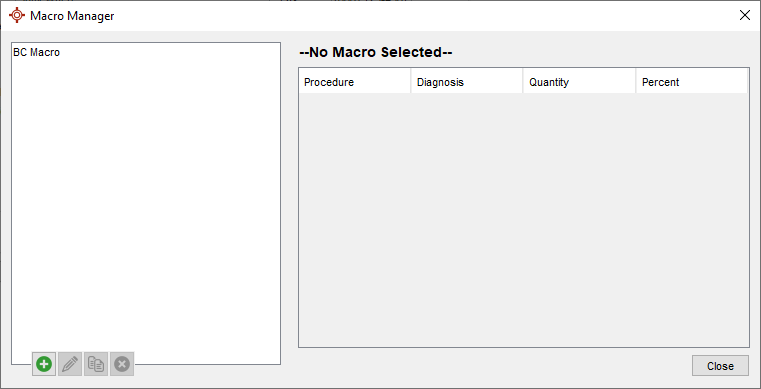Click blank panel area left of Close button
The width and height of the screenshot is (761, 389).
coord(485,367)
